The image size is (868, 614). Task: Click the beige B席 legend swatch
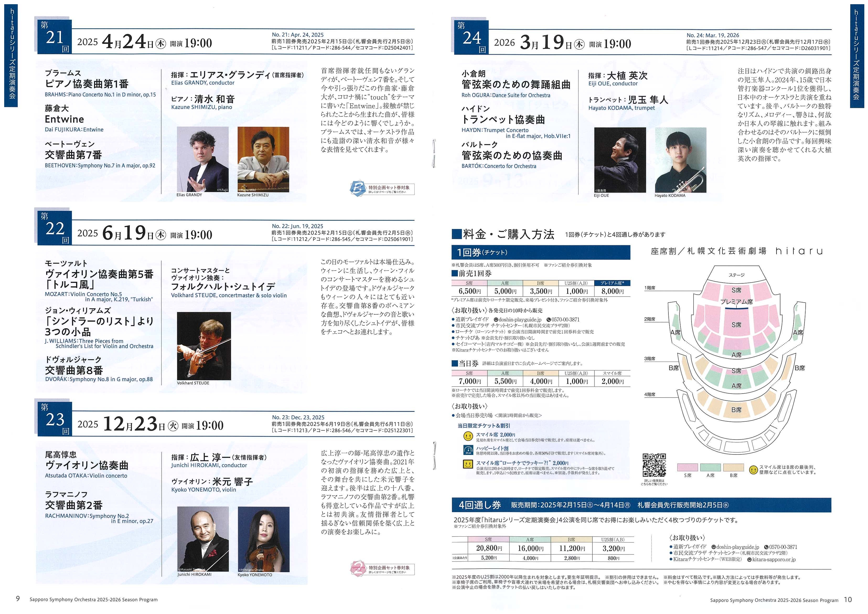733,468
